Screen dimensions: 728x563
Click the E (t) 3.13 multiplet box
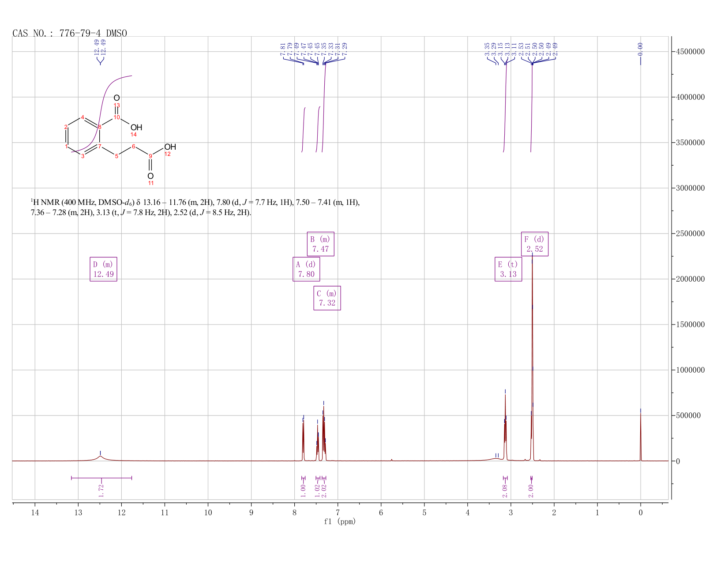[508, 269]
